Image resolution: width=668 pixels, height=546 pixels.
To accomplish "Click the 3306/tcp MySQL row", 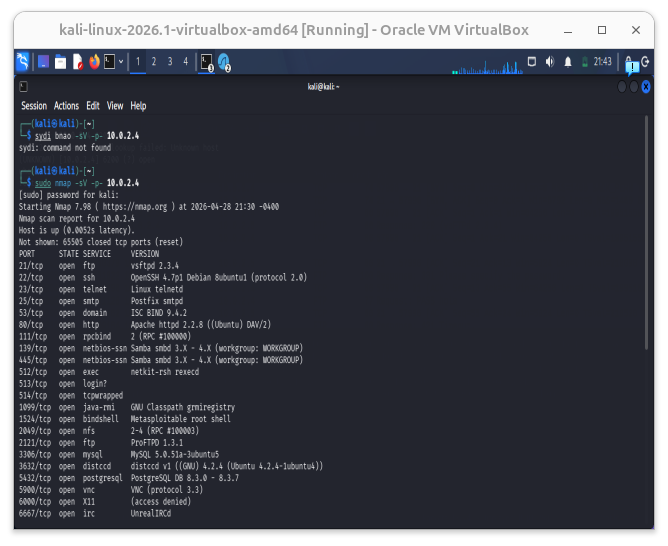I will [x=119, y=454].
